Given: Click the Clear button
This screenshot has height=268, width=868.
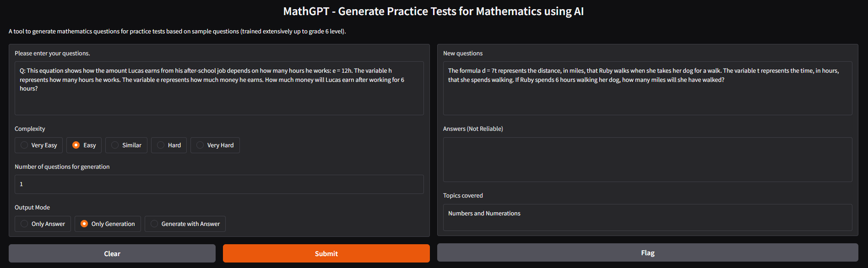Looking at the screenshot, I should (112, 253).
